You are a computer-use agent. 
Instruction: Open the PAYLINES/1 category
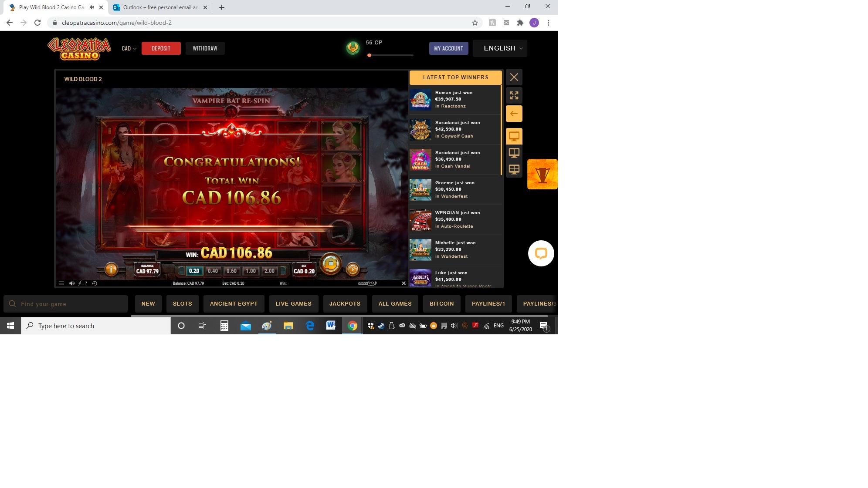[488, 304]
